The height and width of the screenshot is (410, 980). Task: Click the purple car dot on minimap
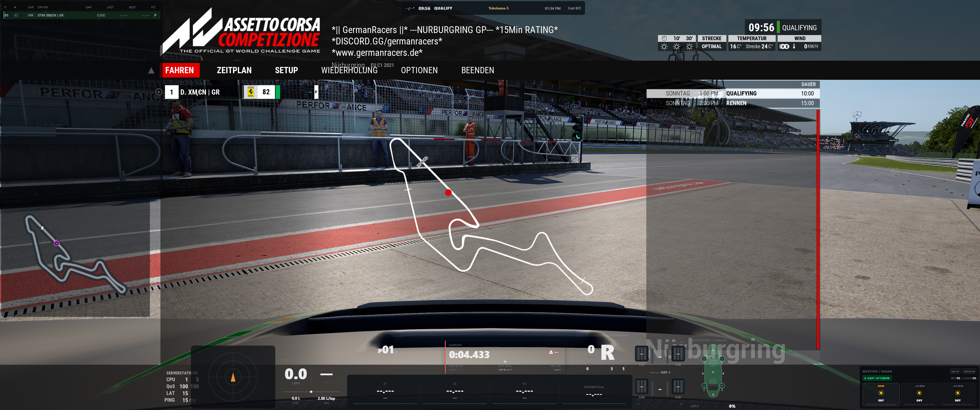tap(57, 243)
